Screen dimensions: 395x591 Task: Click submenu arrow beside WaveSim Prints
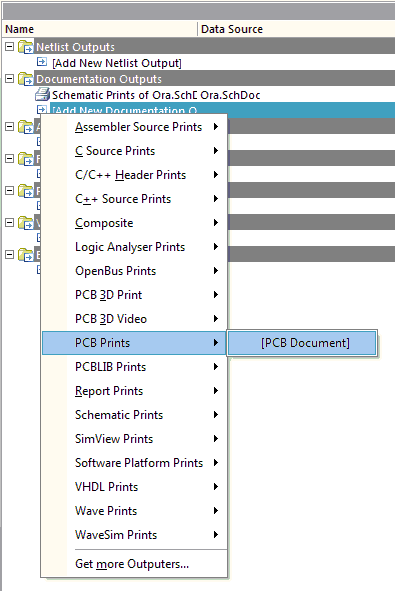[x=216, y=534]
